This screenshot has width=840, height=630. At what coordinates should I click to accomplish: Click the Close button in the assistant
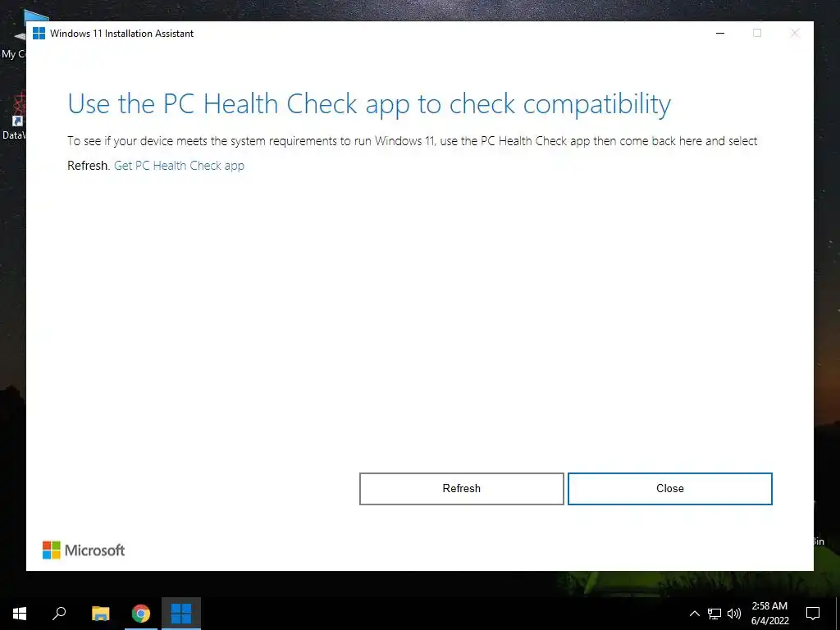pyautogui.click(x=669, y=489)
